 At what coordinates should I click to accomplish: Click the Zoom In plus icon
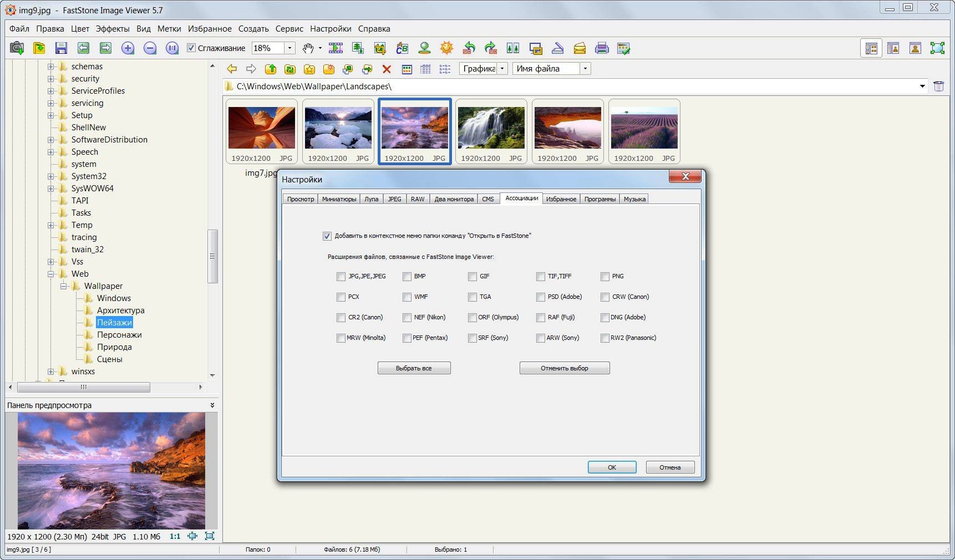[x=128, y=48]
